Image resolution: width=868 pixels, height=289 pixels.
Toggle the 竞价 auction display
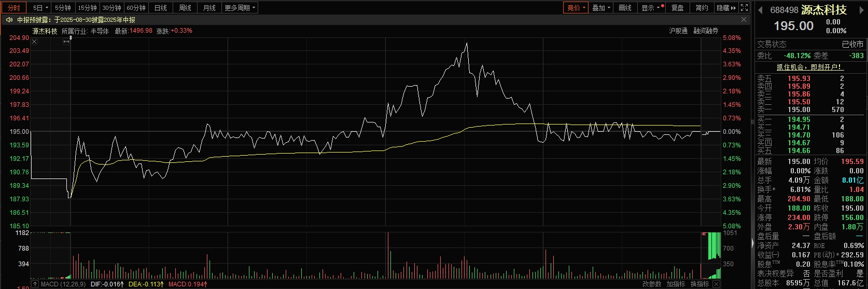[576, 8]
